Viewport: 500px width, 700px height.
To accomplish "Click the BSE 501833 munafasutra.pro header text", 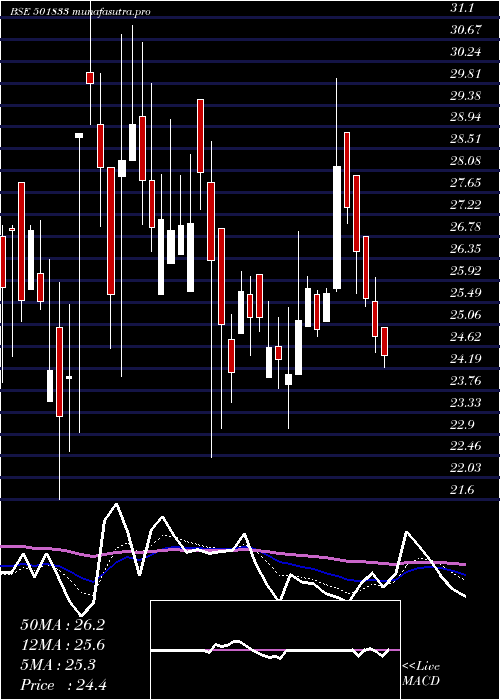I will (80, 12).
